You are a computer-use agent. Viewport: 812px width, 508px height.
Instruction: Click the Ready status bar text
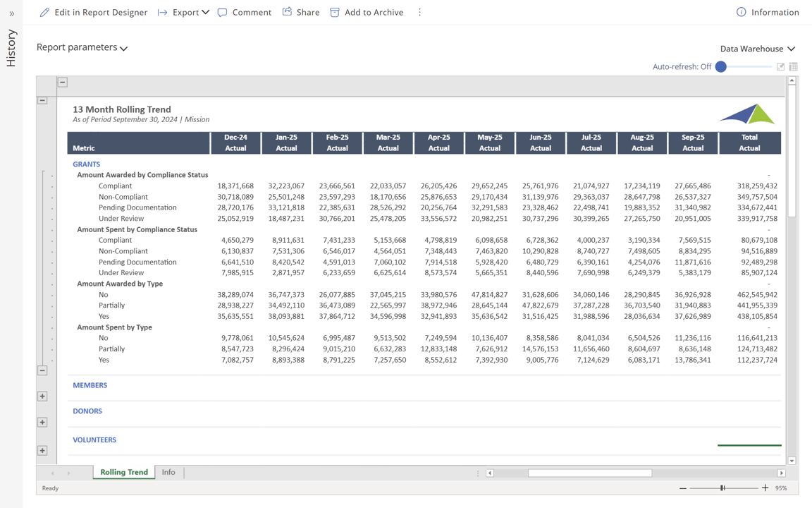[50, 488]
